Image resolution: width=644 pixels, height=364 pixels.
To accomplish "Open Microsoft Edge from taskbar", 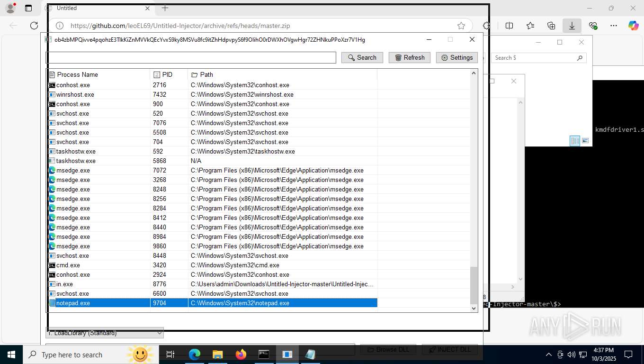I will pos(194,355).
